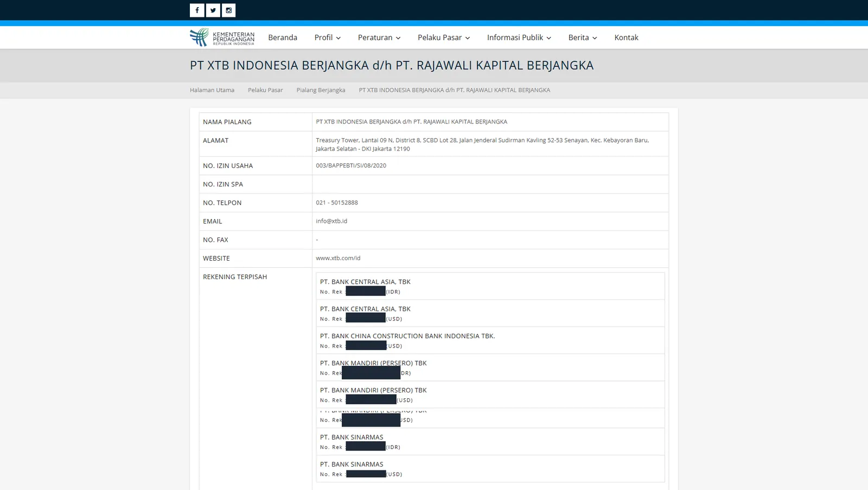
Task: Click the EMAIL label cell
Action: tap(256, 221)
